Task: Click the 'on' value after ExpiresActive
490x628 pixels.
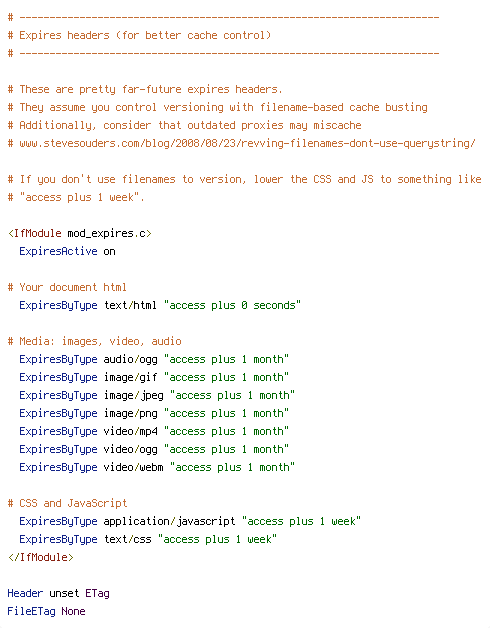Action: [109, 252]
